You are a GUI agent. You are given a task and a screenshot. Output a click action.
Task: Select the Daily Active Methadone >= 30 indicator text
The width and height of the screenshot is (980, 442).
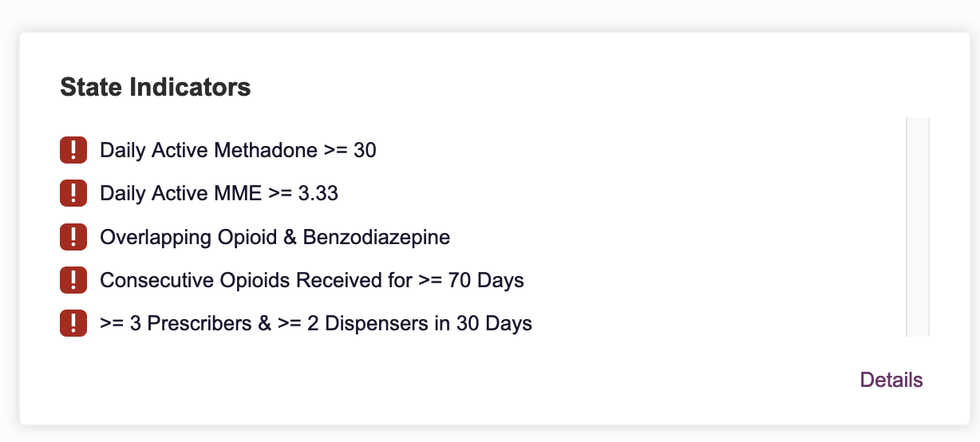238,150
